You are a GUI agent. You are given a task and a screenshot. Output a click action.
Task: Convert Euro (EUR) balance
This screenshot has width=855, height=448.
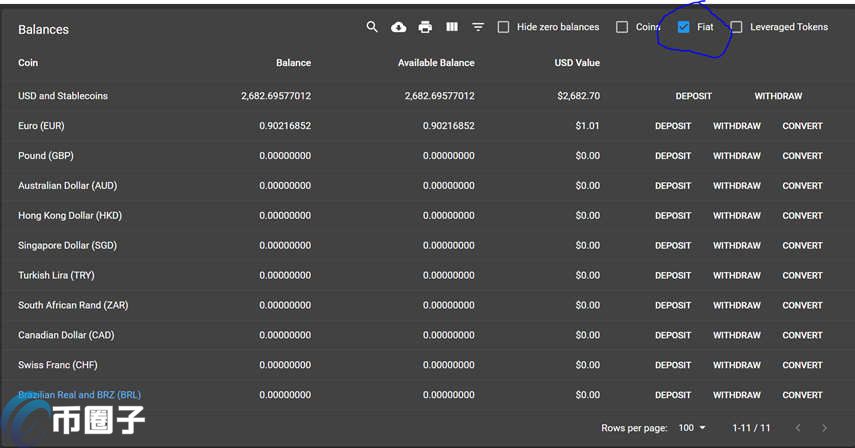coord(802,126)
